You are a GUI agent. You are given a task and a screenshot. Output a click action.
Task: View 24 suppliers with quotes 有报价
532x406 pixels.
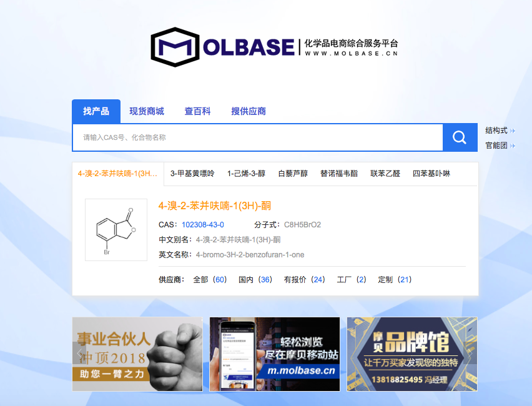coord(305,280)
